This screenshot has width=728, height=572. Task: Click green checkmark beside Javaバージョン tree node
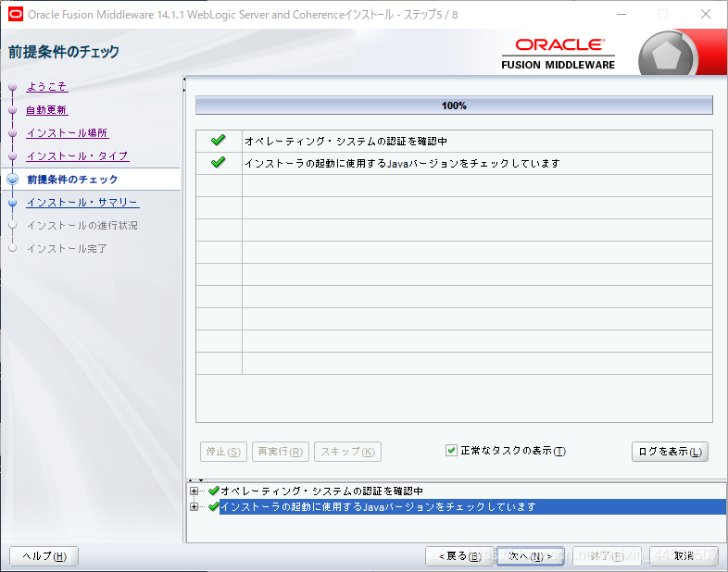[214, 506]
